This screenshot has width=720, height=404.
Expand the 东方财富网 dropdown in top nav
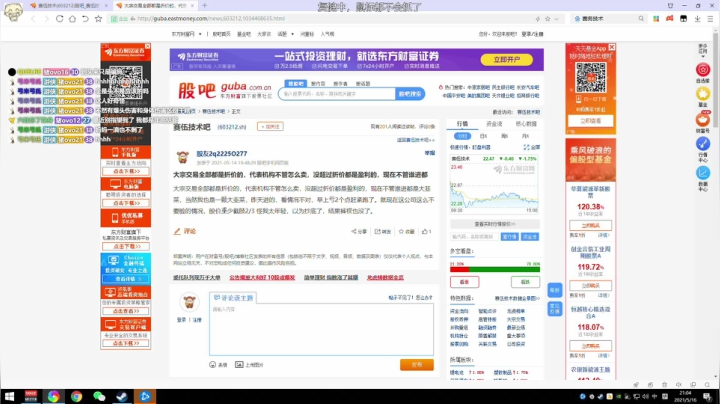pos(200,34)
